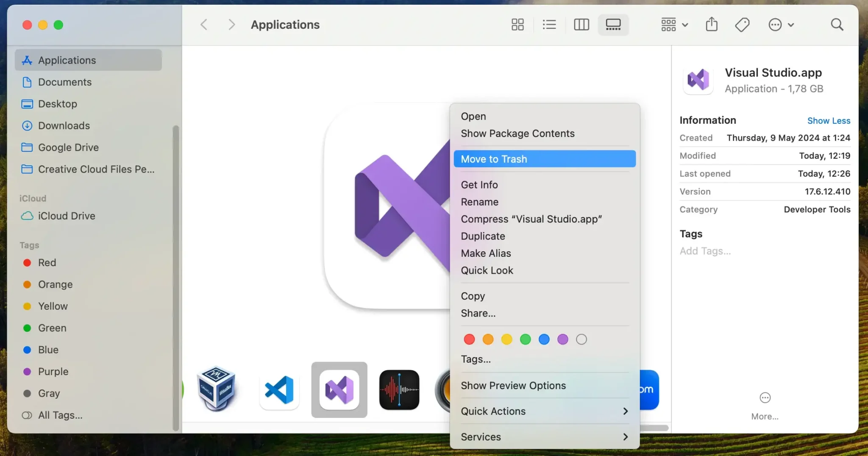Apply red tag color in context menu
This screenshot has width=868, height=456.
(469, 339)
